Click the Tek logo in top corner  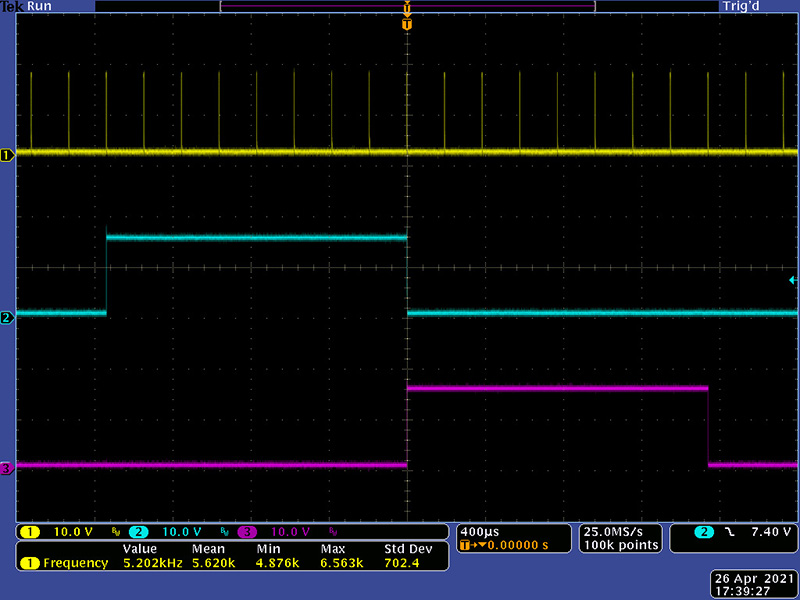(x=12, y=6)
